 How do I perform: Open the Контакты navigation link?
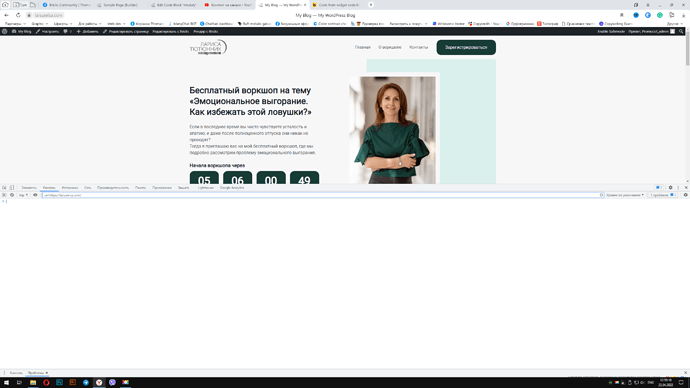pos(418,48)
